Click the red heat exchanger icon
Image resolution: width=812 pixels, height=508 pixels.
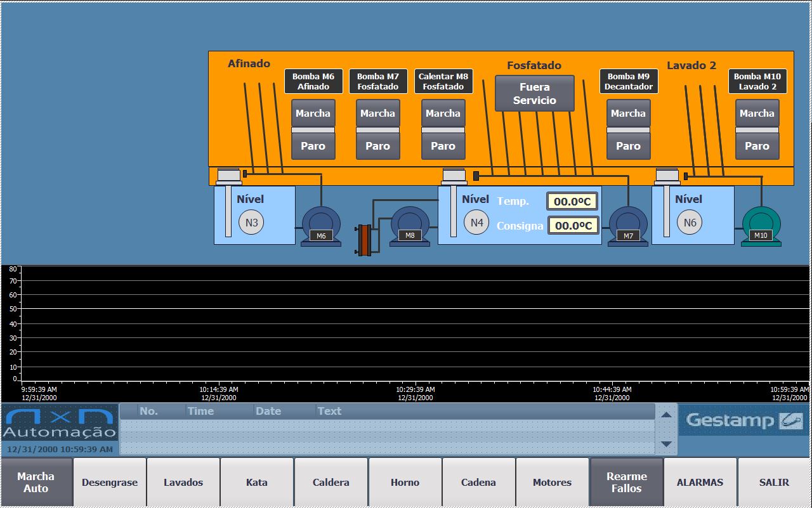[x=364, y=240]
